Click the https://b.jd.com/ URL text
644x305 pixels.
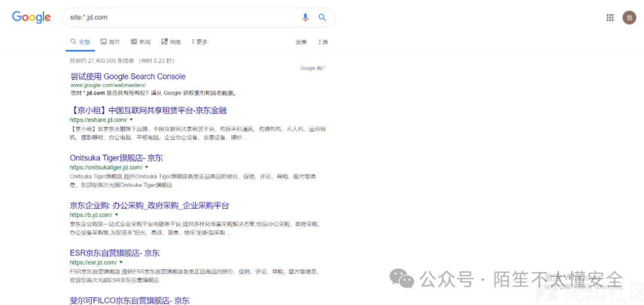pyautogui.click(x=91, y=215)
